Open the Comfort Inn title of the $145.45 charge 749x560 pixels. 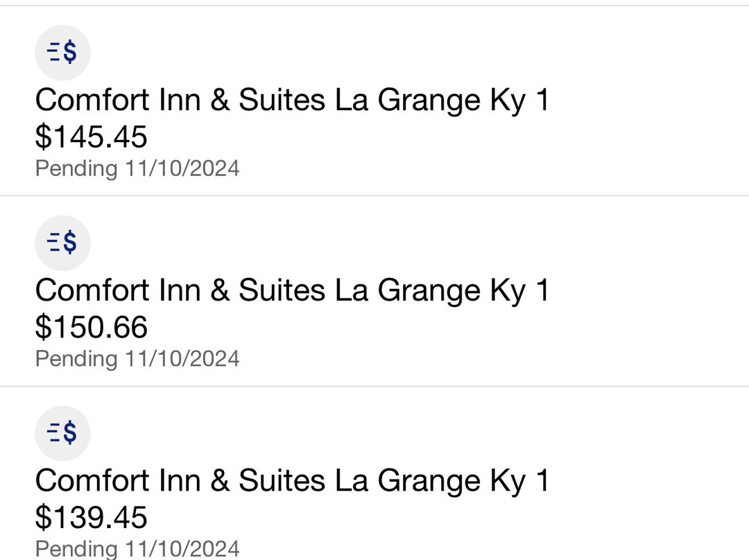[x=291, y=100]
